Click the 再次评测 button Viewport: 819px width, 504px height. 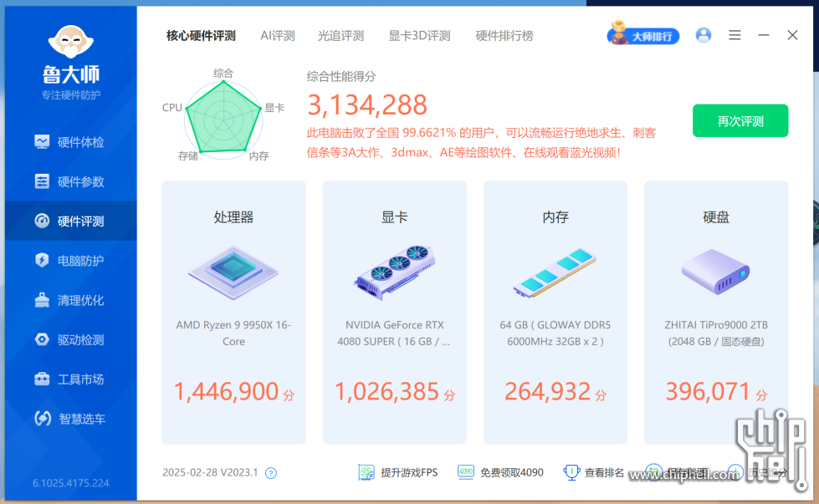coord(740,121)
